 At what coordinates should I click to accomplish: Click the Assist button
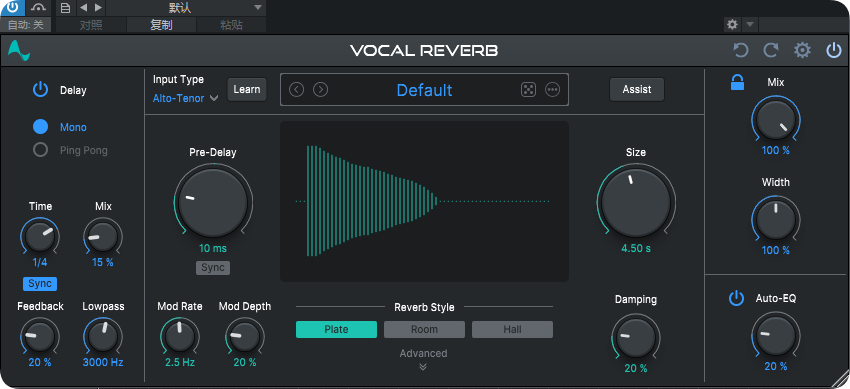click(637, 89)
